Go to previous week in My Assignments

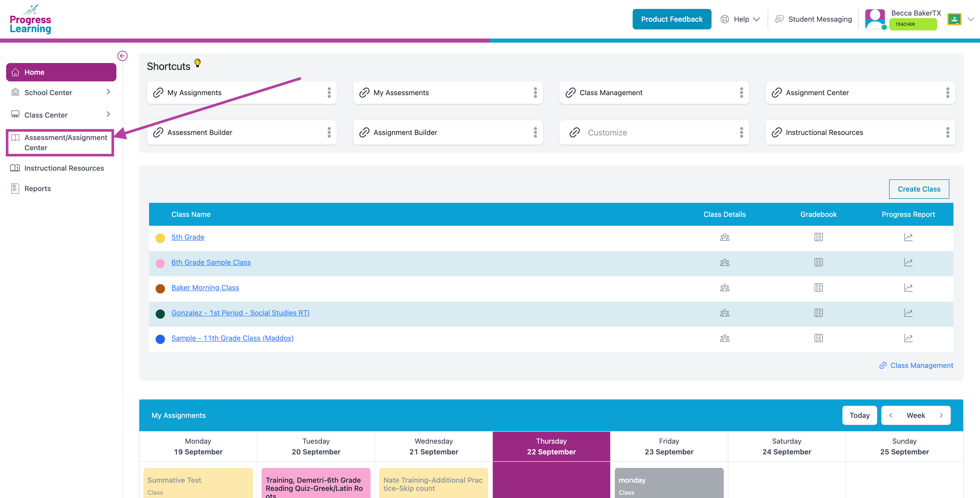(891, 415)
